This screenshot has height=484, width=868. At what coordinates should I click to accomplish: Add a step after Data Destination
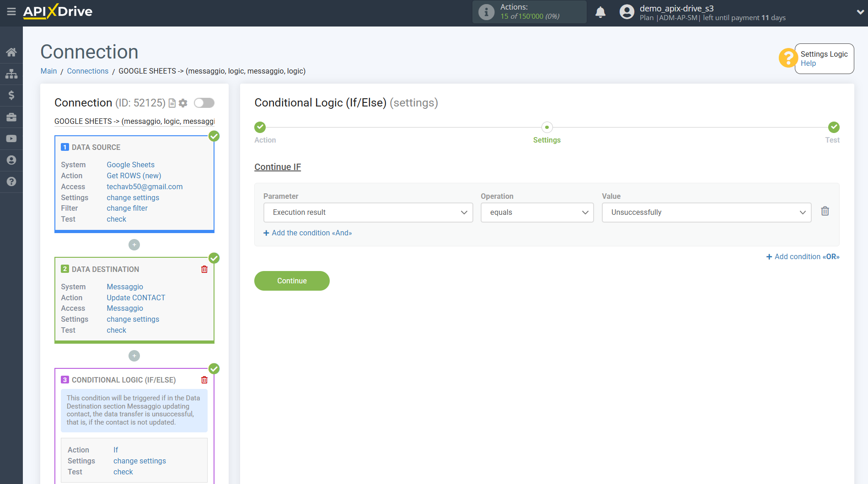tap(134, 356)
